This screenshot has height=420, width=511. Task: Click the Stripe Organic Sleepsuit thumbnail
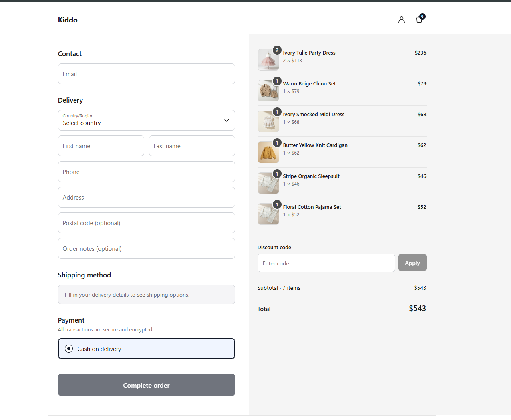click(x=268, y=183)
